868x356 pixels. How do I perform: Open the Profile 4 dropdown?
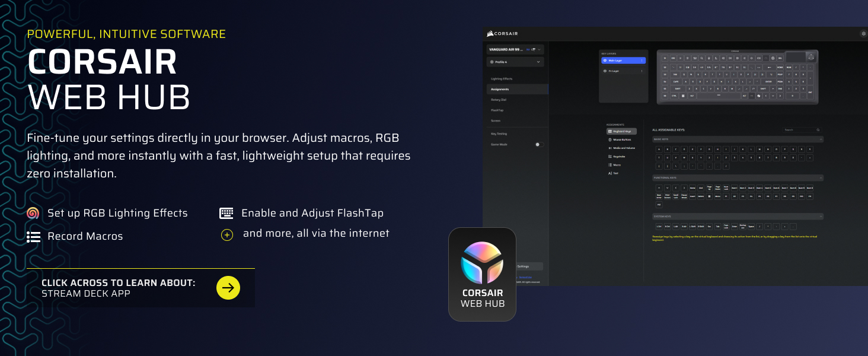(x=515, y=62)
